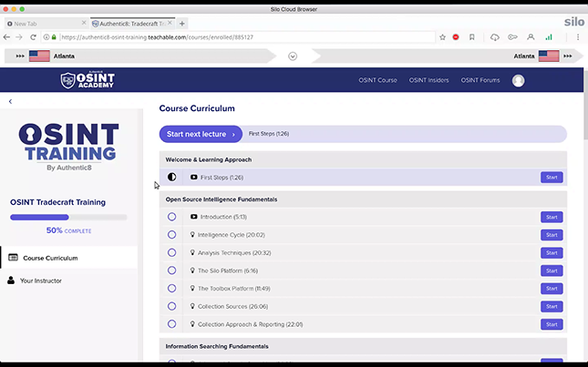Viewport: 588px width, 367px height.
Task: Close the New Tab browser tab
Action: [84, 23]
